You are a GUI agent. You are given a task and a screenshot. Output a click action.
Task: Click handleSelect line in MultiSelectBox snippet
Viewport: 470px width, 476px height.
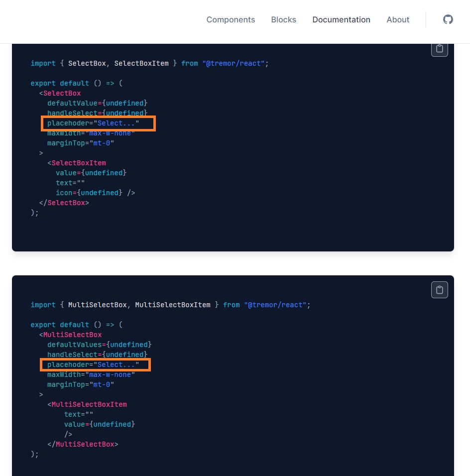97,355
